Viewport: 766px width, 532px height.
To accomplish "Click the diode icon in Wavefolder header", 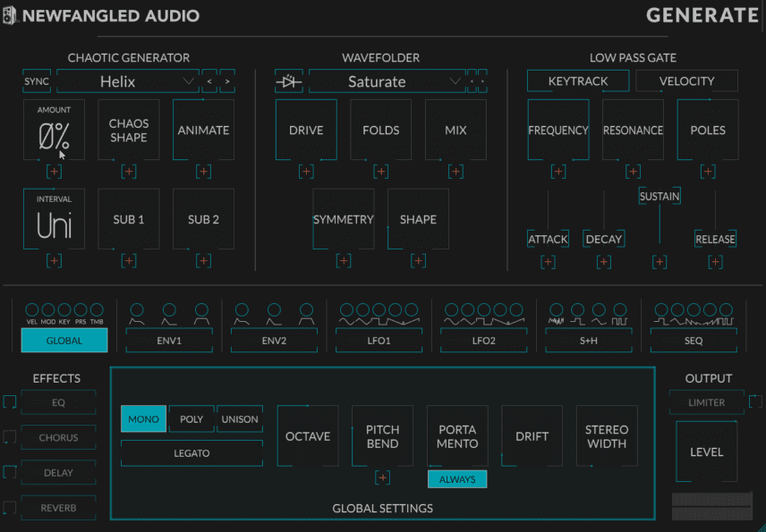I will [289, 81].
